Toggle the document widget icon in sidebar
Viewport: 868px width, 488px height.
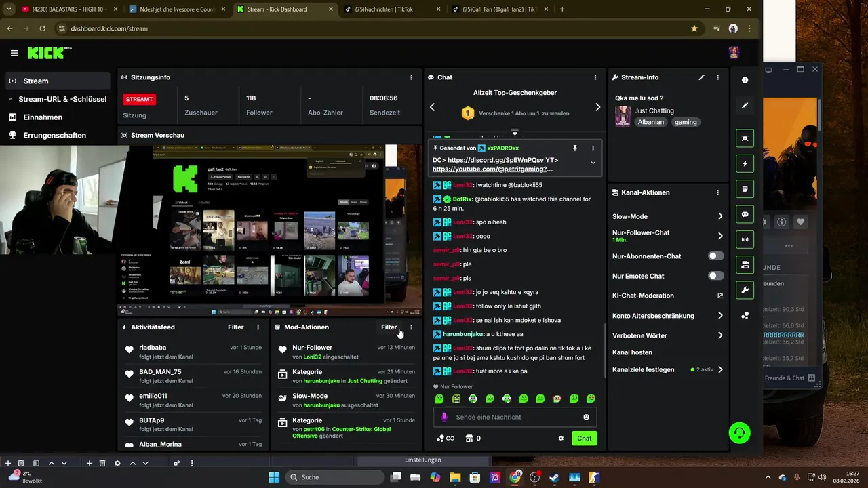tap(745, 188)
